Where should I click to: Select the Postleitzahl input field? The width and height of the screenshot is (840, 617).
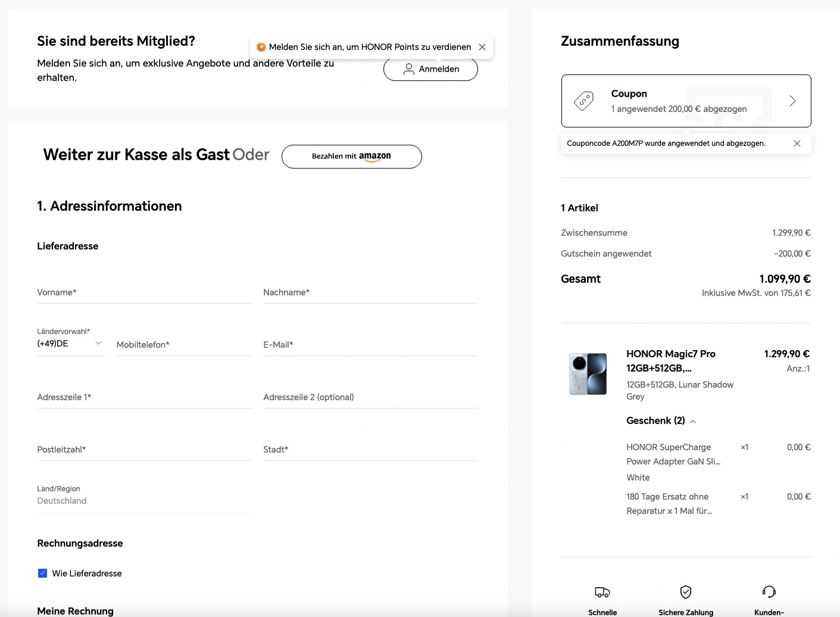point(145,450)
